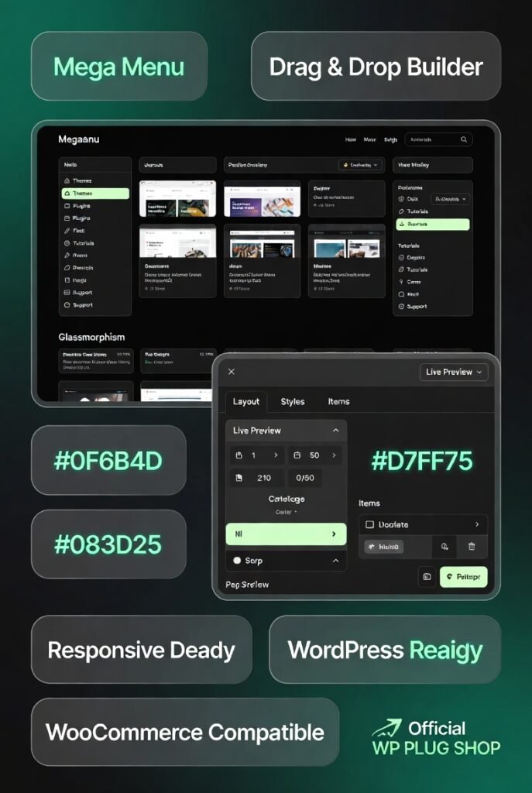
Task: Click the calendar icon beside value 50
Action: (x=297, y=455)
